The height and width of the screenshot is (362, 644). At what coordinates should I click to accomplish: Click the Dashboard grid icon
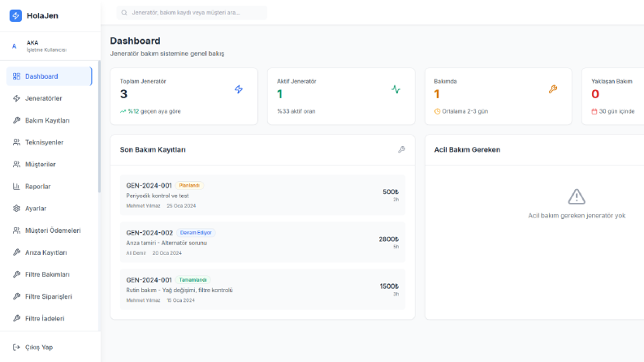point(16,76)
